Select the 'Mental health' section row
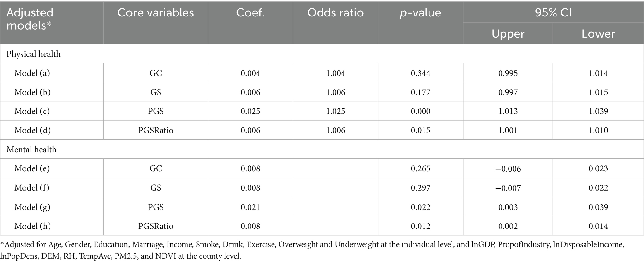This screenshot has height=263, width=644. tap(31, 150)
